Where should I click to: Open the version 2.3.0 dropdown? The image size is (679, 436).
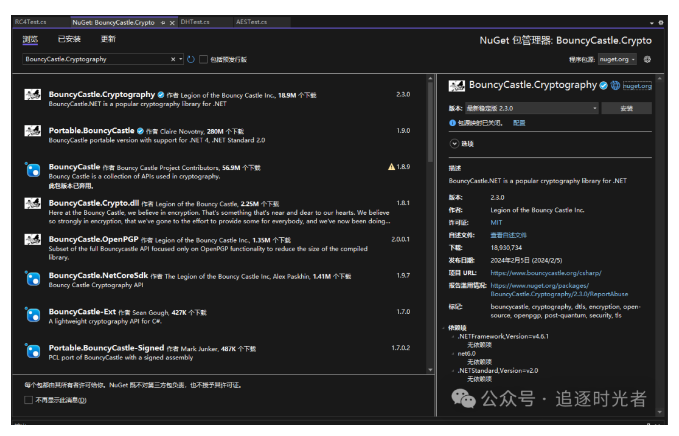(x=532, y=108)
